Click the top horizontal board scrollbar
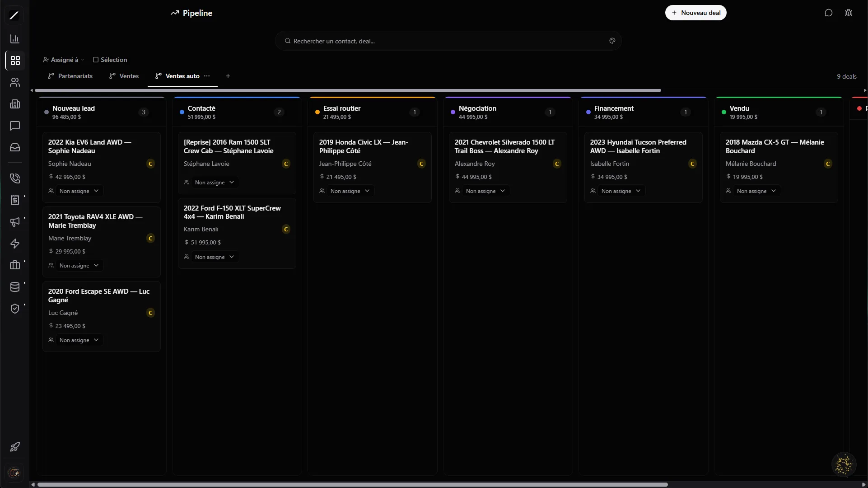This screenshot has height=488, width=868. tap(348, 90)
